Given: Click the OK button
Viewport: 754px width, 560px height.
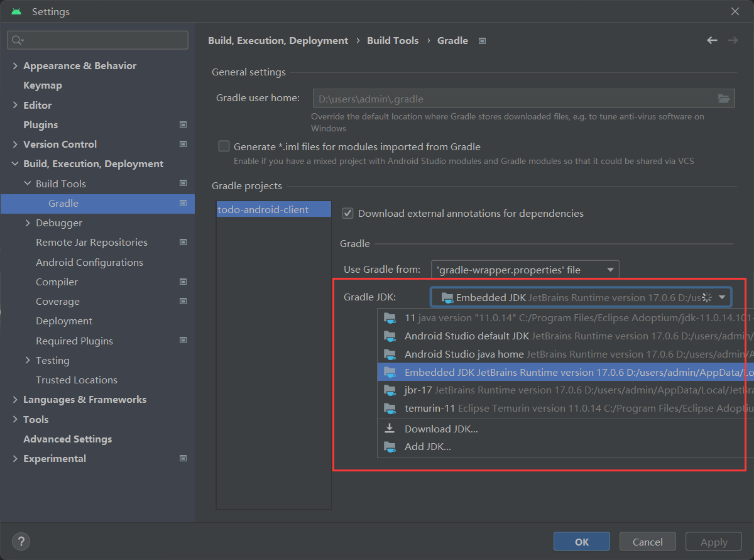Looking at the screenshot, I should tap(581, 541).
